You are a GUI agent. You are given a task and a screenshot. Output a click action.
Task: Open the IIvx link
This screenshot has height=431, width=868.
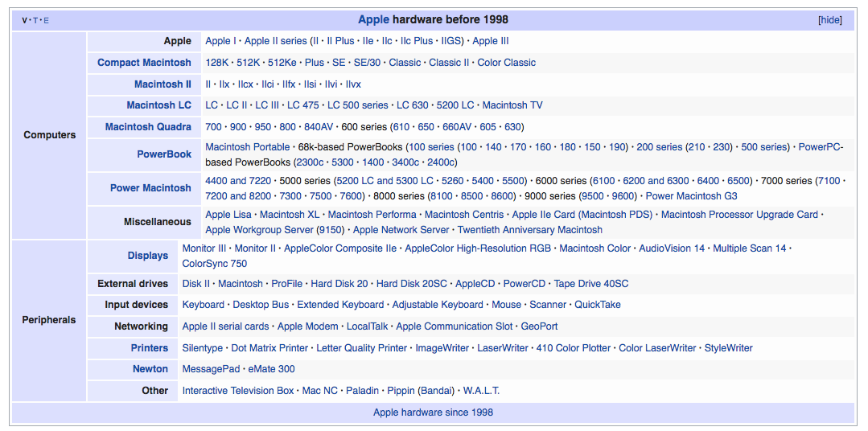(x=353, y=84)
